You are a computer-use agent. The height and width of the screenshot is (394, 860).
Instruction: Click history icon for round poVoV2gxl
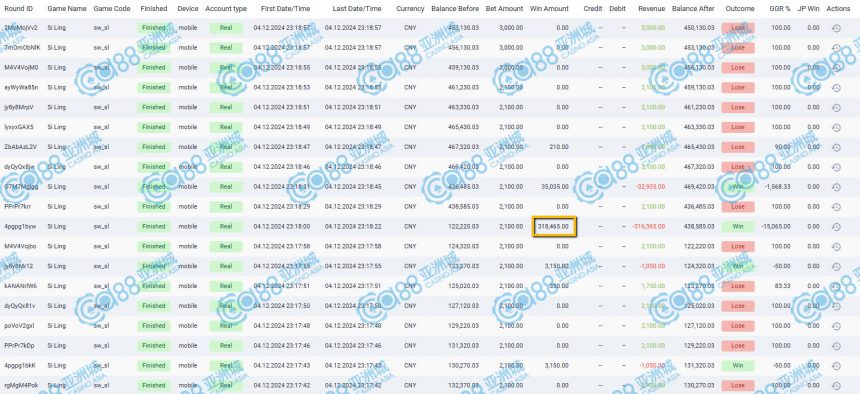[836, 326]
